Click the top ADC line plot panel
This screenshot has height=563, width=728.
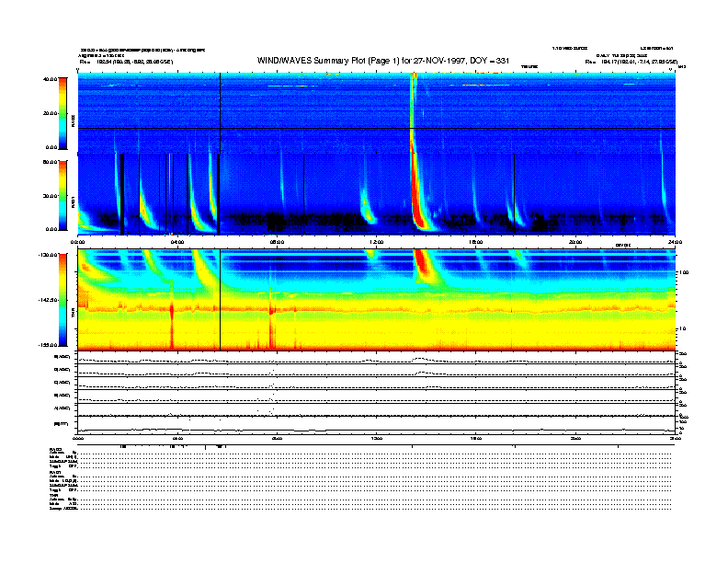point(377,358)
